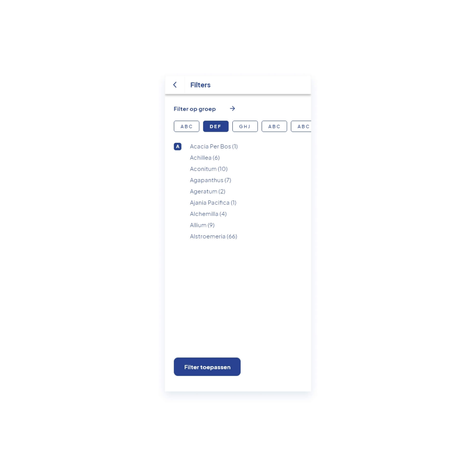Click Acacia Per Bos (1) list item
Screen dimensions: 476x467
tap(213, 146)
